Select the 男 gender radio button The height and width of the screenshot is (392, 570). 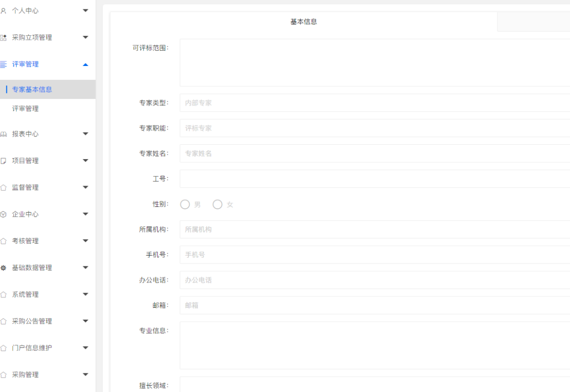click(x=185, y=204)
